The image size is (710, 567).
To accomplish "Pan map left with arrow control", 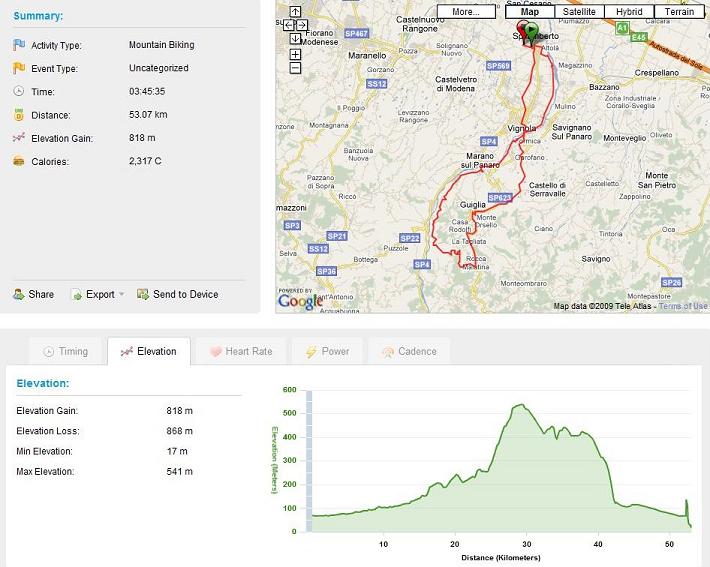I will [x=288, y=25].
